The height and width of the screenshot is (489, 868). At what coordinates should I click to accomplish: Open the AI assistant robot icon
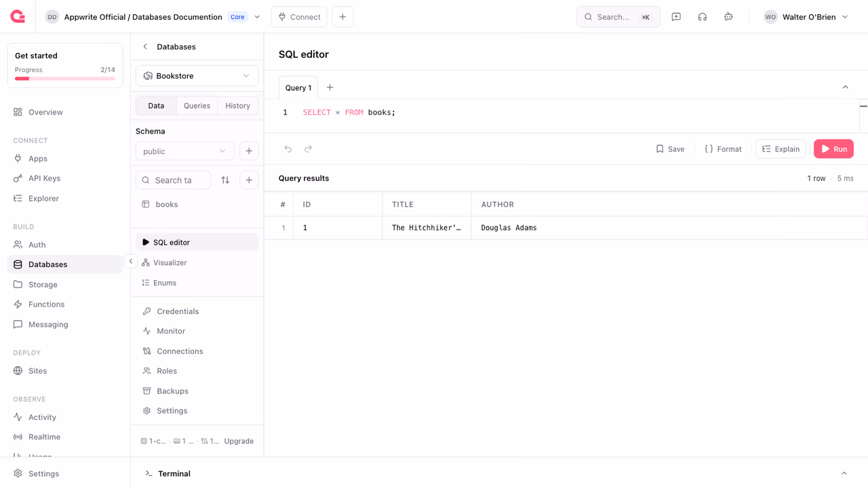pyautogui.click(x=728, y=17)
